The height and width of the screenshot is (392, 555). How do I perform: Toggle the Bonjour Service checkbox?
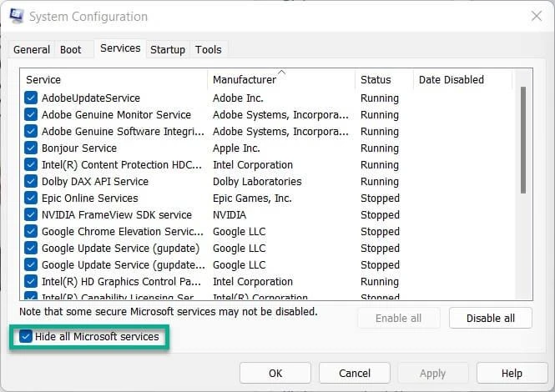coord(31,148)
